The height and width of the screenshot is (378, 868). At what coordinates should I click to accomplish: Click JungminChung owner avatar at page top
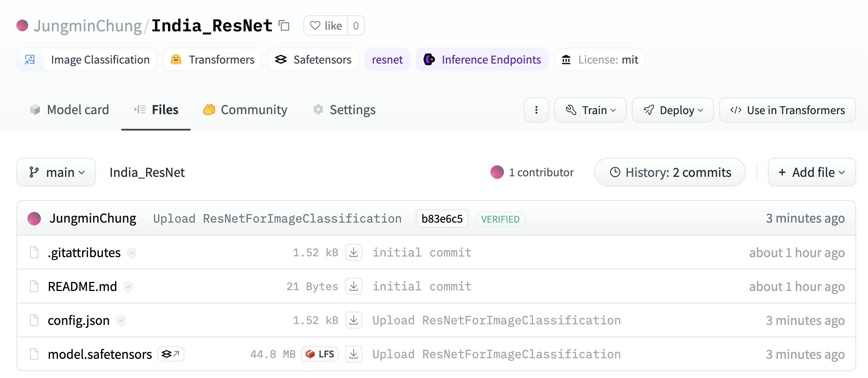pyautogui.click(x=22, y=26)
